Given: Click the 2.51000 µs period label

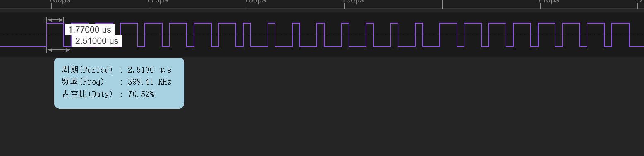Looking at the screenshot, I should [97, 41].
